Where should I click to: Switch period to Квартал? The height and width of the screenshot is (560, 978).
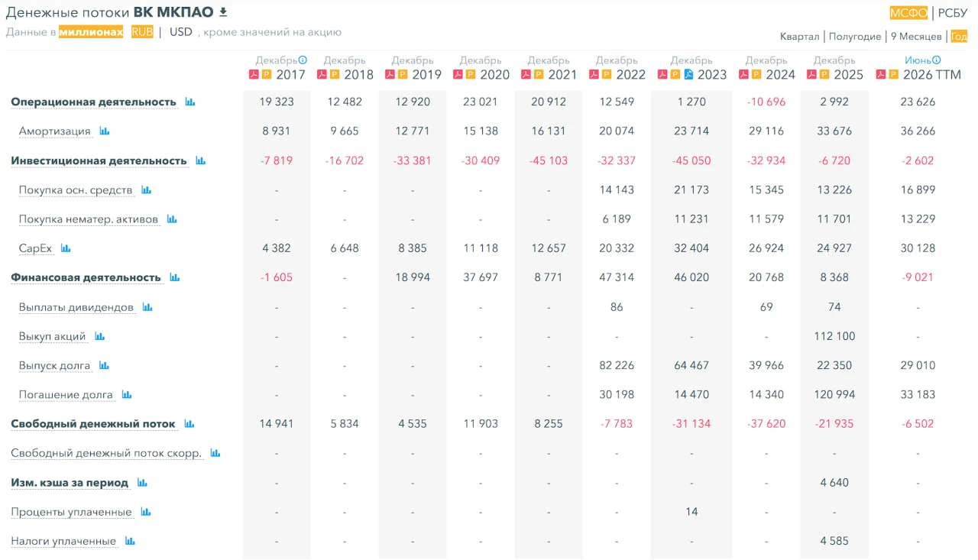click(799, 37)
